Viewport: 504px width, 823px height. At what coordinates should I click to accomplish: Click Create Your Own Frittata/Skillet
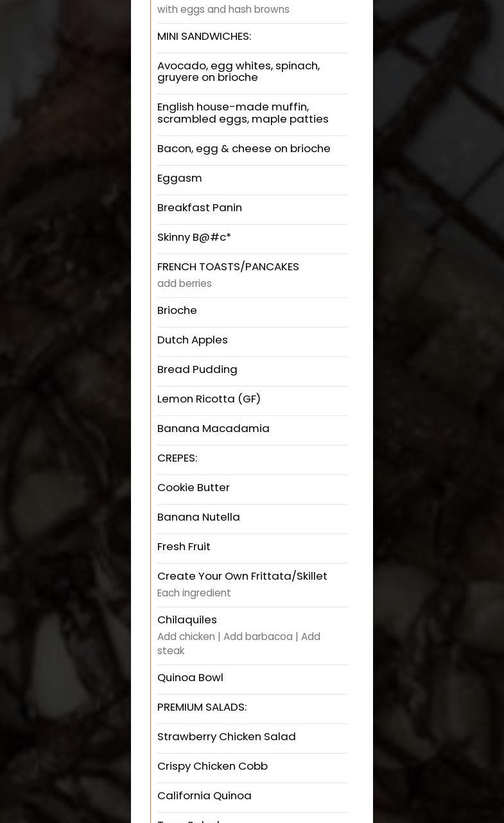[242, 576]
